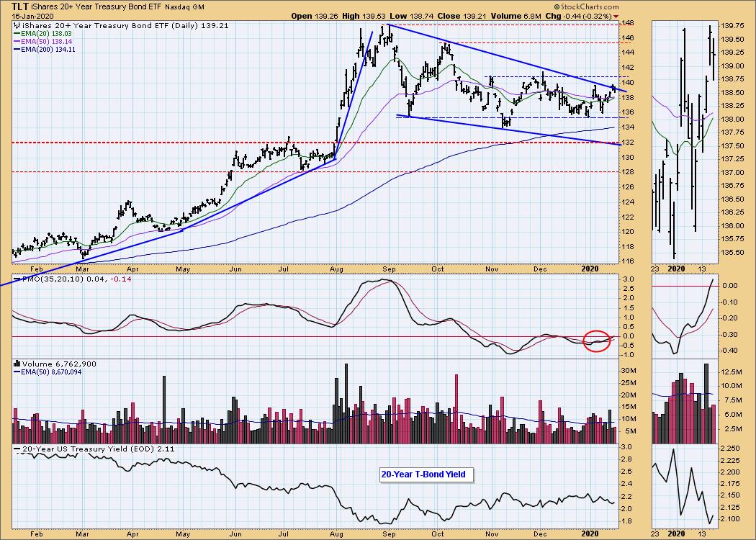Click the Volume 6,762,900 panel label

point(59,364)
